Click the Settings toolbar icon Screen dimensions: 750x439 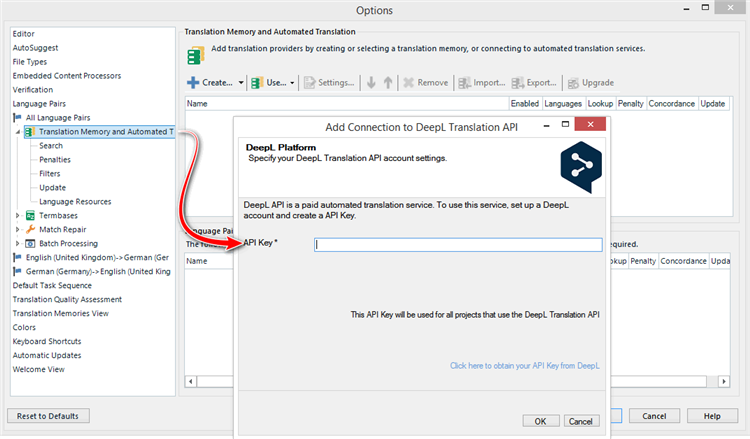pyautogui.click(x=309, y=83)
